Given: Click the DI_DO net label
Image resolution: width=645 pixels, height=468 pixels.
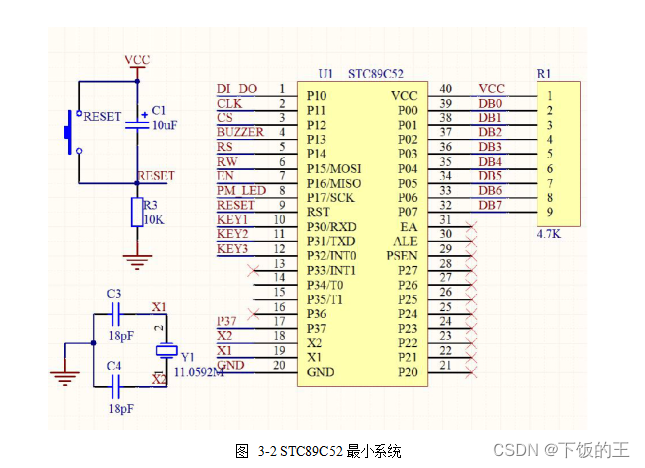Looking at the screenshot, I should click(237, 89).
